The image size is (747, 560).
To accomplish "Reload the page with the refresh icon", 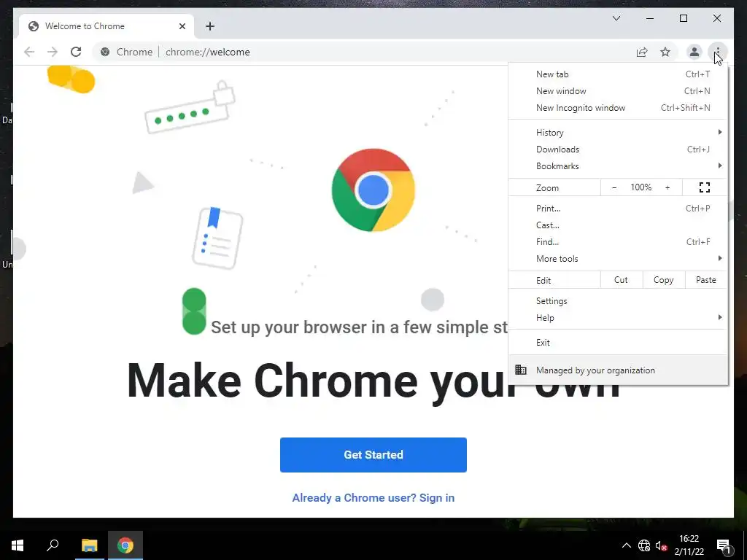I will pos(76,52).
